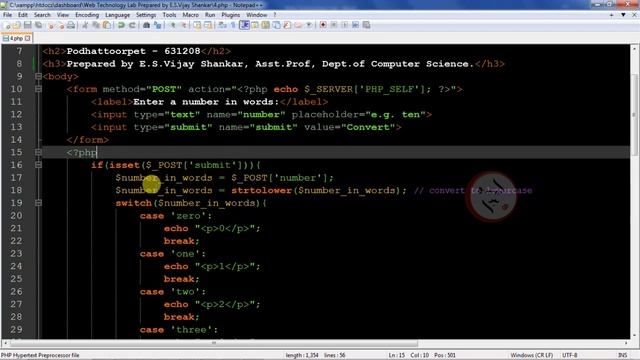Toggle synchronized vertical scrolling
This screenshot has width=640, height=360.
pos(198,25)
